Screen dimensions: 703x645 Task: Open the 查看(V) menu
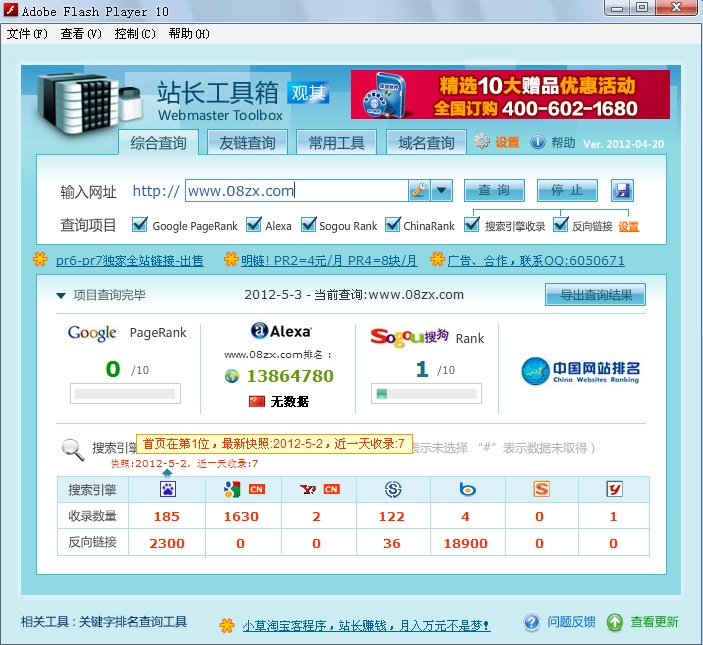(x=81, y=34)
